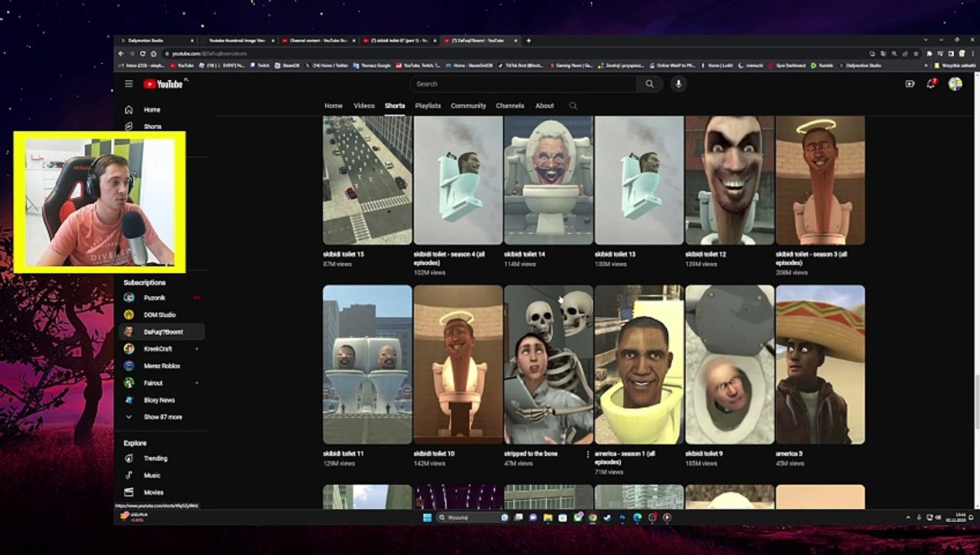Open the Create video icon
980x555 pixels.
pos(910,84)
